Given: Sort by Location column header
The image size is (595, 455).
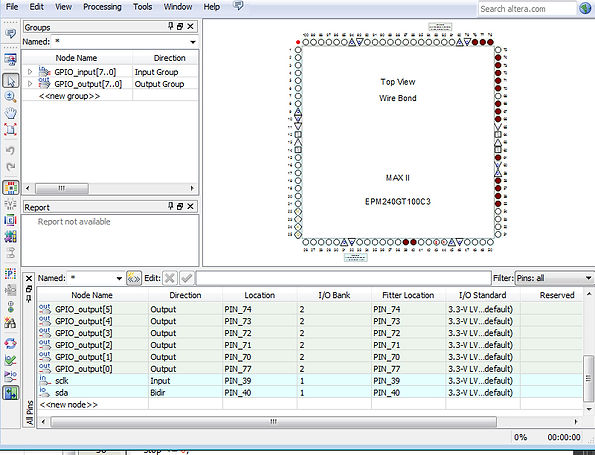Looking at the screenshot, I should (260, 295).
